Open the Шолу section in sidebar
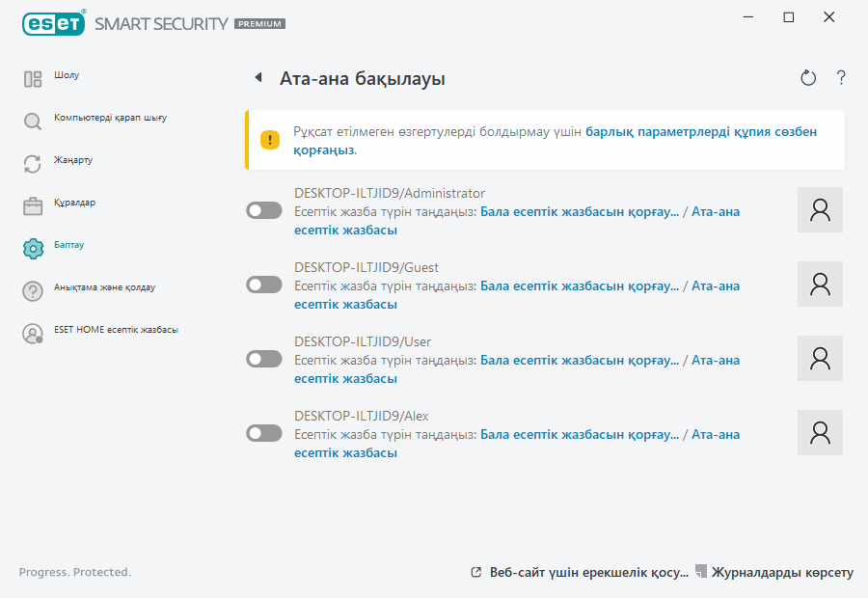The image size is (868, 598). [x=66, y=76]
